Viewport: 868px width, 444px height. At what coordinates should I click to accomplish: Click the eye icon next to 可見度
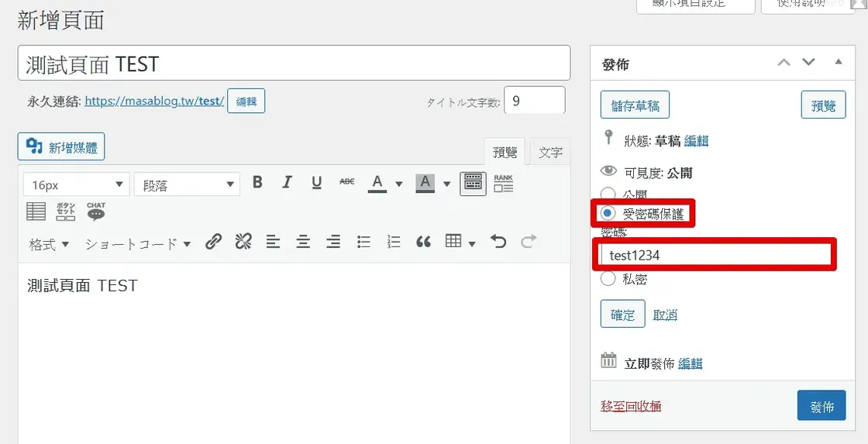[x=608, y=170]
